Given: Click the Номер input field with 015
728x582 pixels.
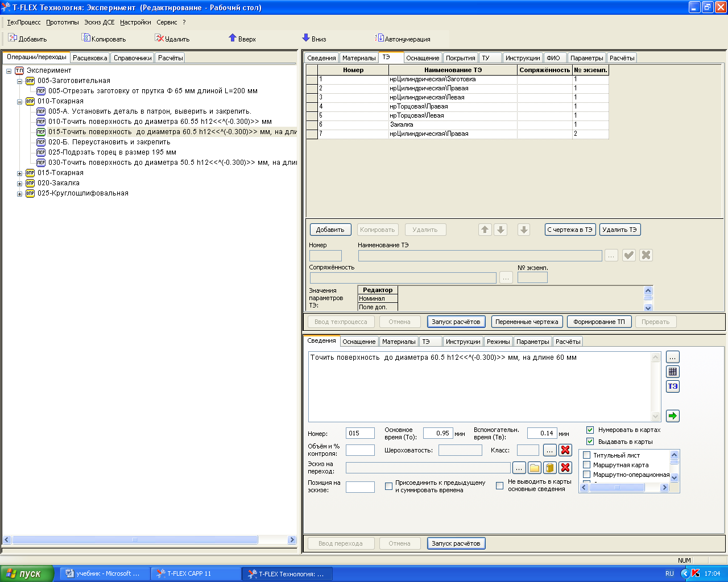Looking at the screenshot, I should click(360, 433).
